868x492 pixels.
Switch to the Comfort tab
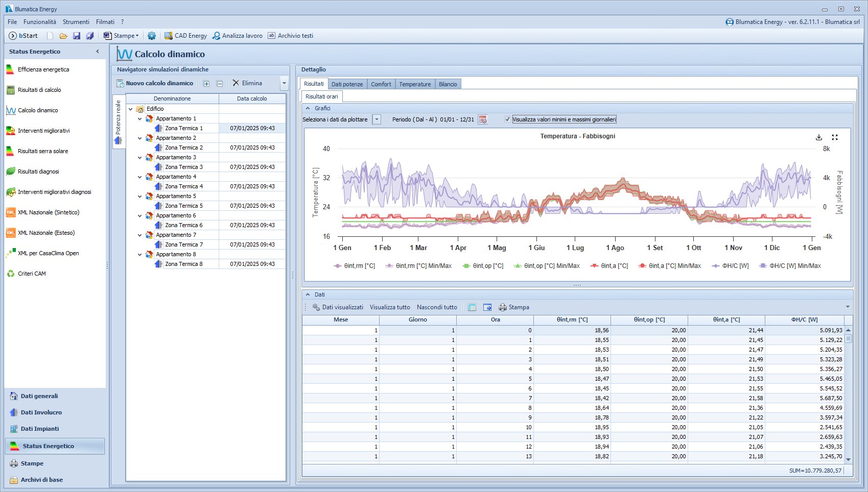pos(381,84)
